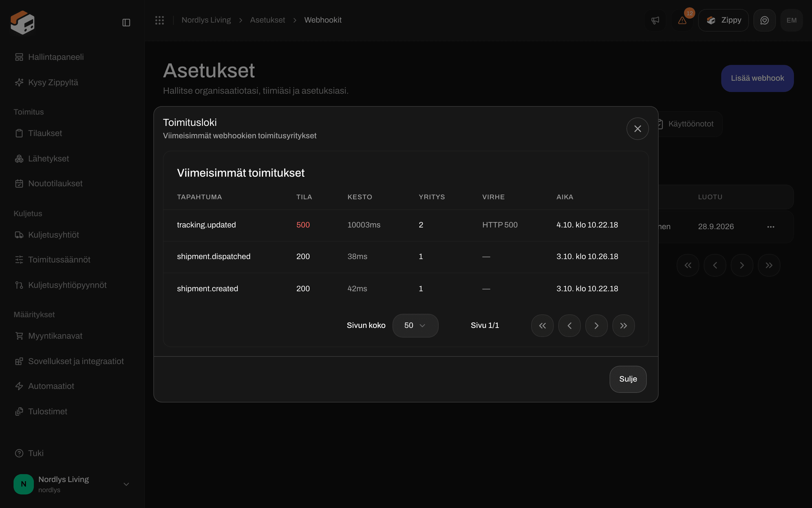
Task: Click the tracking.updated event row
Action: click(x=406, y=225)
